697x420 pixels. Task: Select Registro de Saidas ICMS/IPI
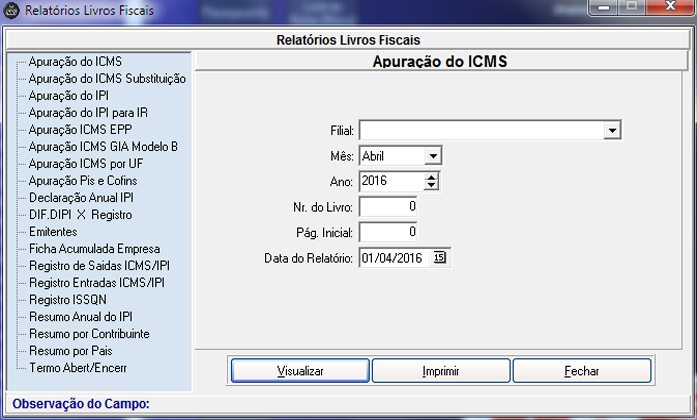pos(100,266)
